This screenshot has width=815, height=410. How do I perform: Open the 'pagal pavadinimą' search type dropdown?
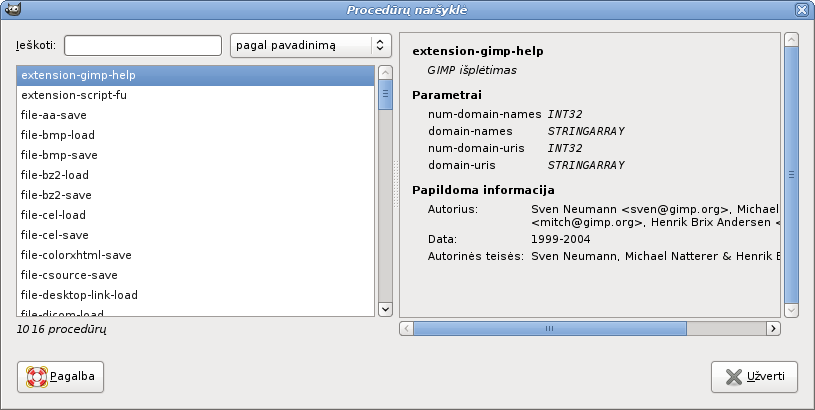click(x=308, y=46)
